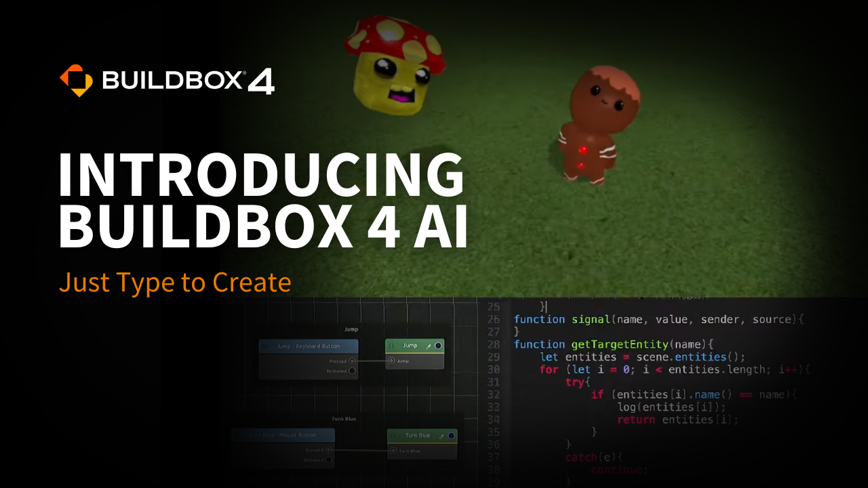The height and width of the screenshot is (488, 868).
Task: Click the for loop code line
Action: click(x=675, y=369)
